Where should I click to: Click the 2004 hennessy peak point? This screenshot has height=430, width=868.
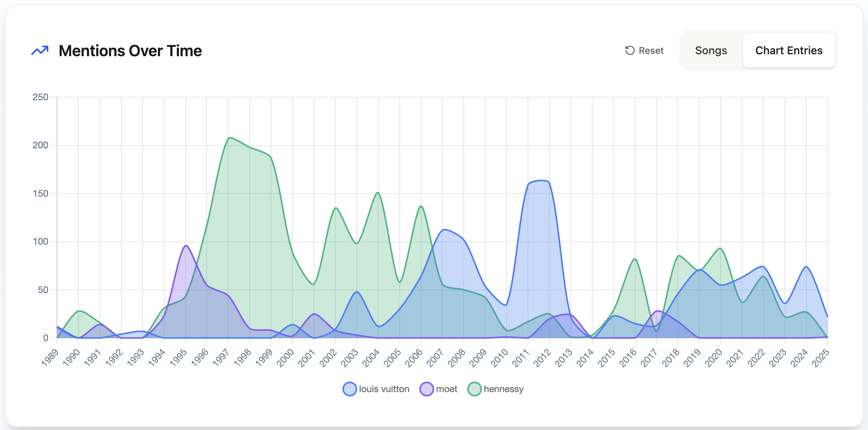(x=378, y=192)
